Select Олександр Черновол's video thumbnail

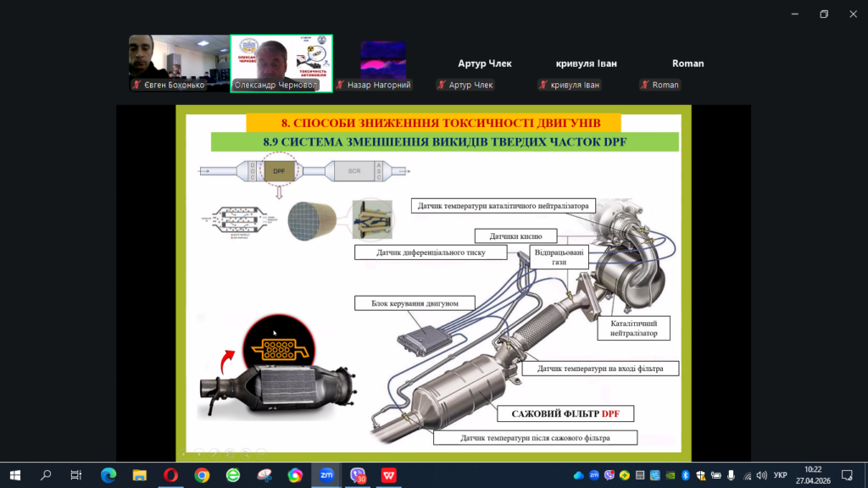coord(281,63)
